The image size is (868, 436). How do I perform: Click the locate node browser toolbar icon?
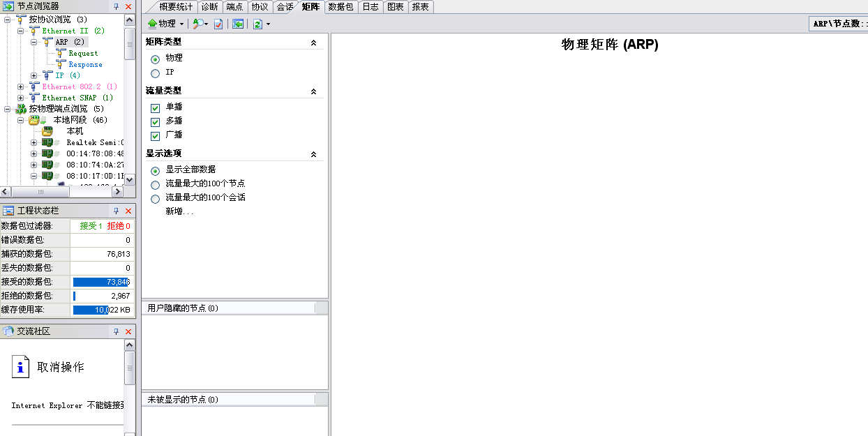click(x=237, y=24)
